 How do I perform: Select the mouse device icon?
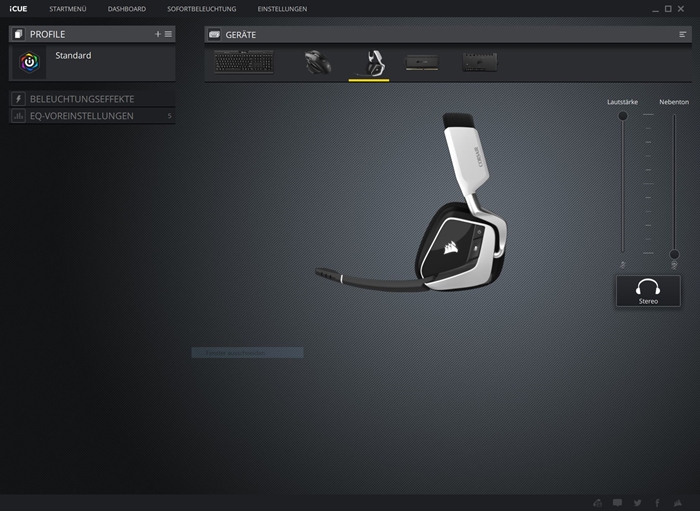pyautogui.click(x=318, y=62)
